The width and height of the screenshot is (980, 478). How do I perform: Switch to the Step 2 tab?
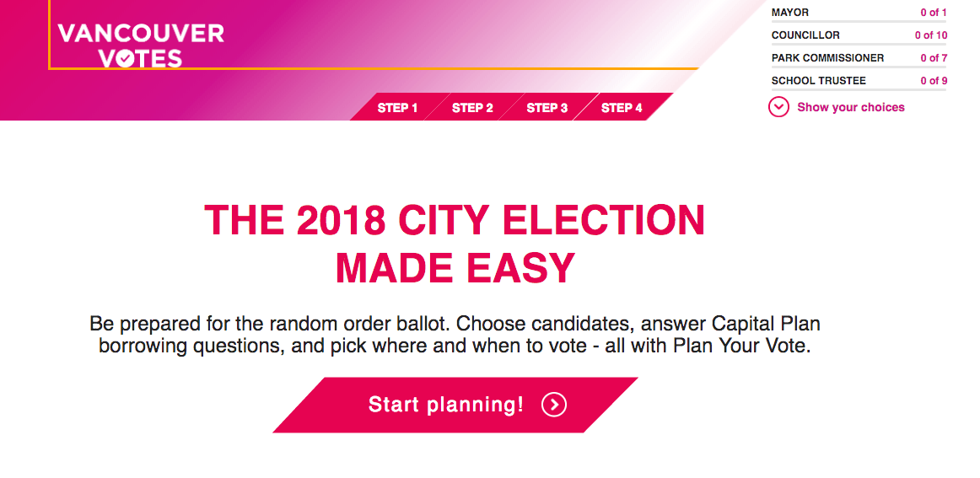coord(472,107)
